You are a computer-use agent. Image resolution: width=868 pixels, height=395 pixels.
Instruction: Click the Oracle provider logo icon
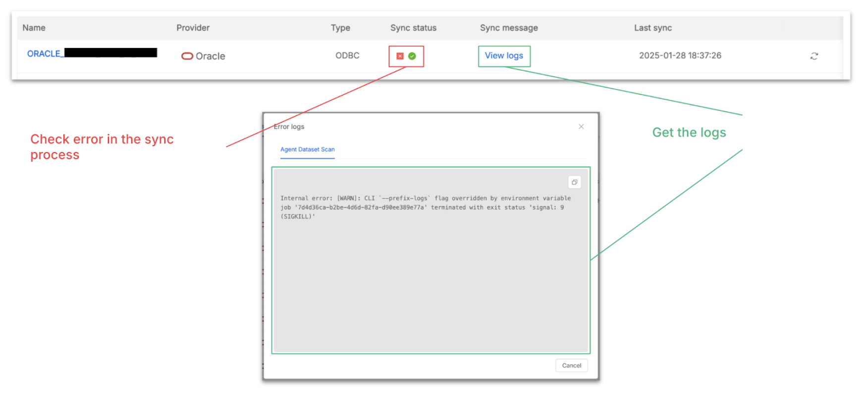coord(187,56)
